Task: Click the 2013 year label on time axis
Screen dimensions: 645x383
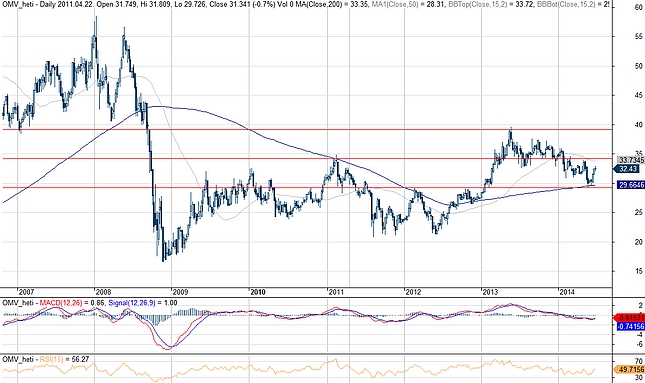Action: pos(490,292)
